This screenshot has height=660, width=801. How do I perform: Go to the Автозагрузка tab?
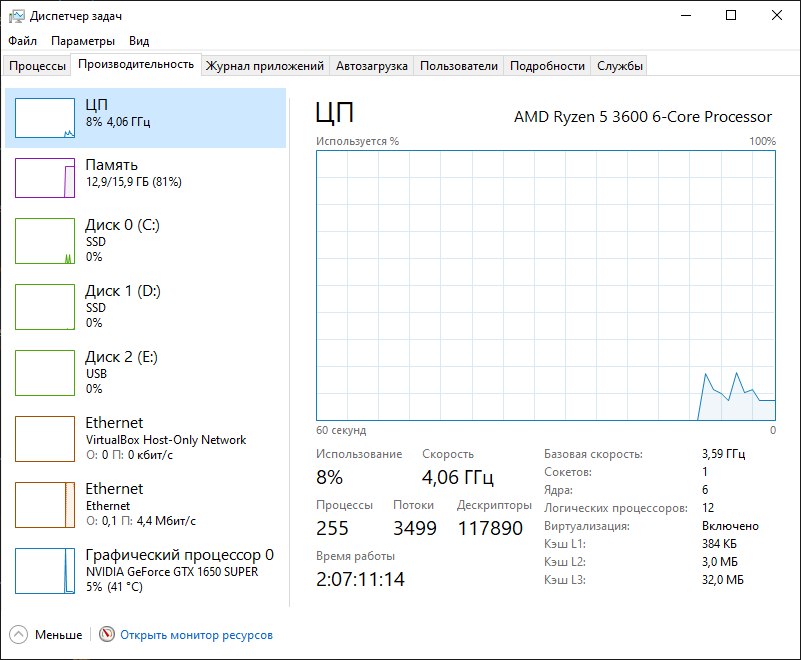(371, 66)
